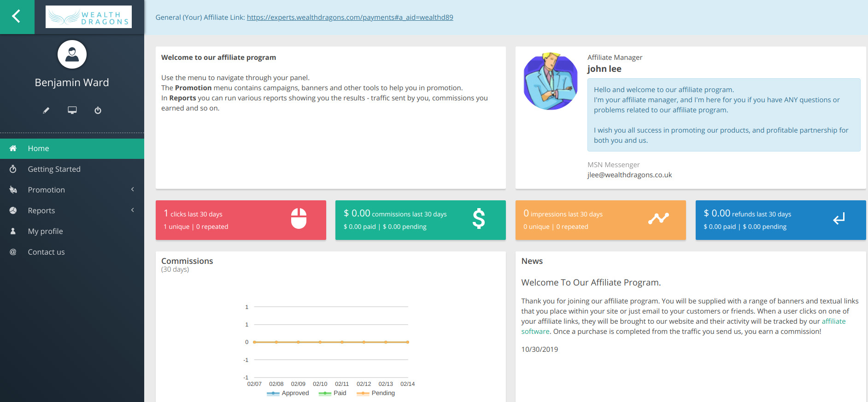868x402 pixels.
Task: Click the "Welcome To Our Affiliate Program." news title
Action: pyautogui.click(x=591, y=283)
